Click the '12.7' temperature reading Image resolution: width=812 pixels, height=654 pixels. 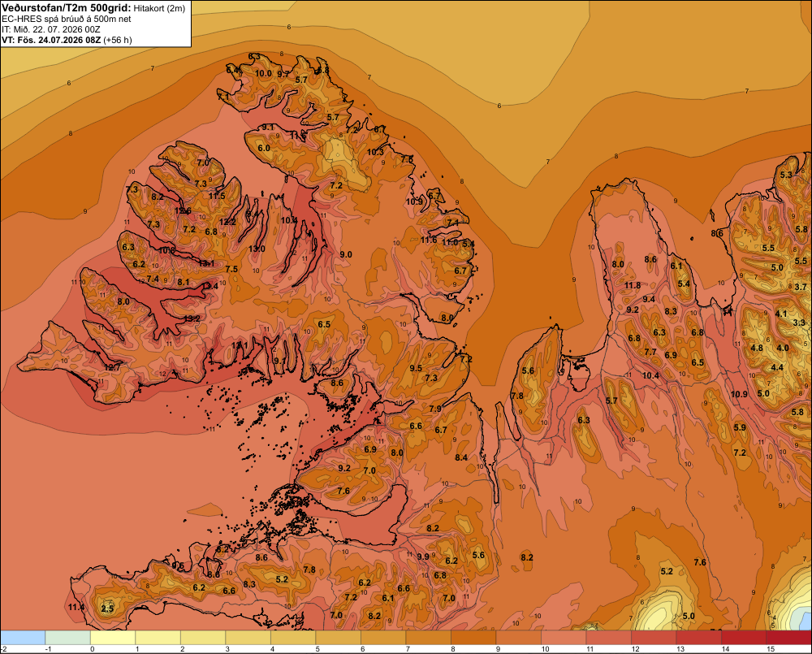click(x=112, y=367)
